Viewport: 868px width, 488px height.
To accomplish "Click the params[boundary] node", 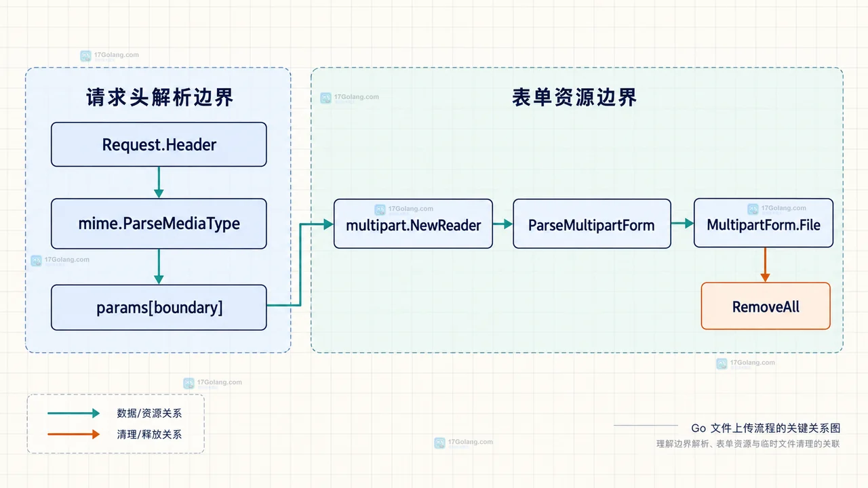I will click(159, 308).
